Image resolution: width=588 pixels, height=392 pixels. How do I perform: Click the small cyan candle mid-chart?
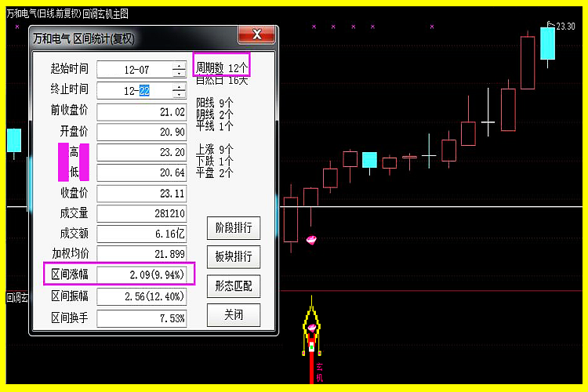tap(369, 160)
